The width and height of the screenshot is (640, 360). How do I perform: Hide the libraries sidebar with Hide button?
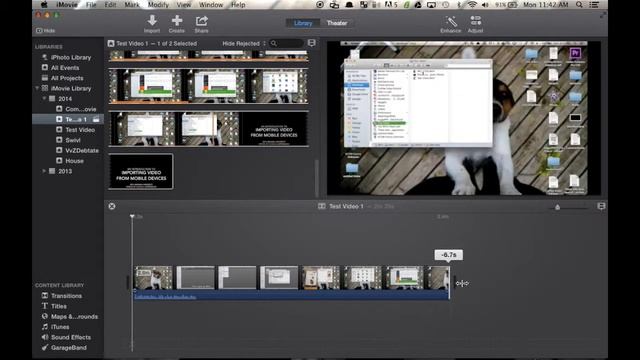point(46,31)
